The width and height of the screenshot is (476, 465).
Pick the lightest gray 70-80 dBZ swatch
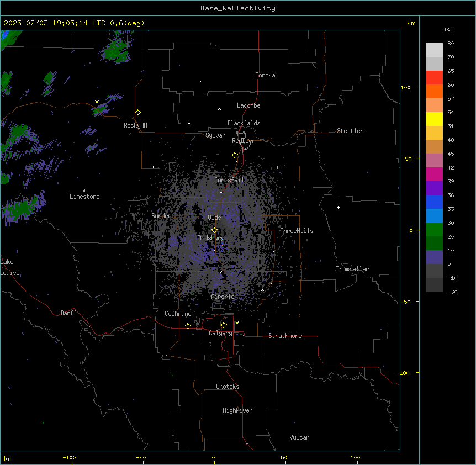(x=434, y=50)
